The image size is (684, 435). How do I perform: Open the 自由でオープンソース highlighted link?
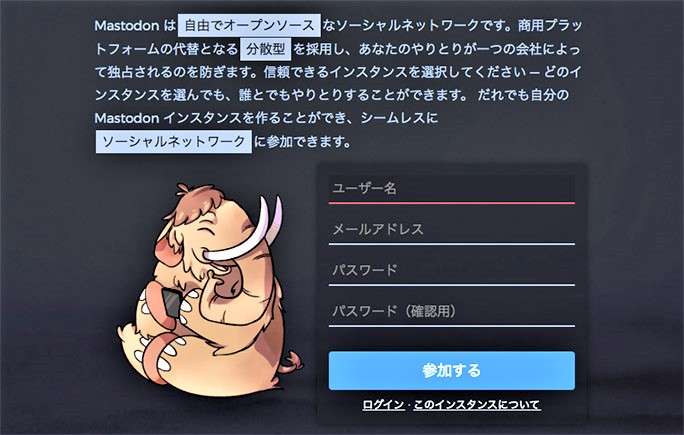click(249, 25)
